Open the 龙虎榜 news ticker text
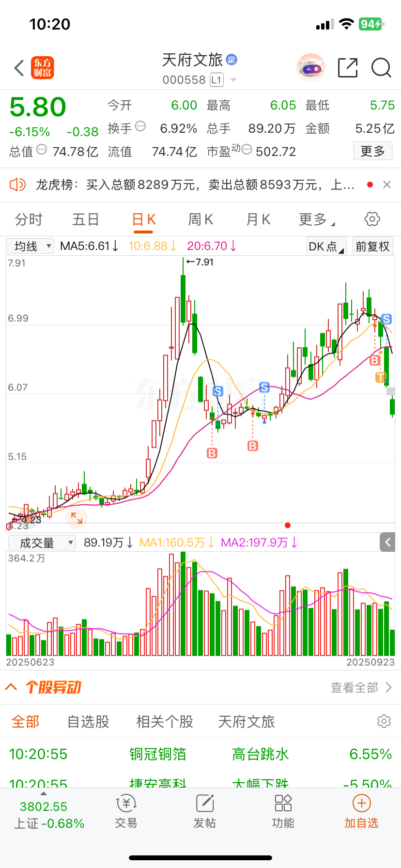The width and height of the screenshot is (401, 868). [195, 185]
